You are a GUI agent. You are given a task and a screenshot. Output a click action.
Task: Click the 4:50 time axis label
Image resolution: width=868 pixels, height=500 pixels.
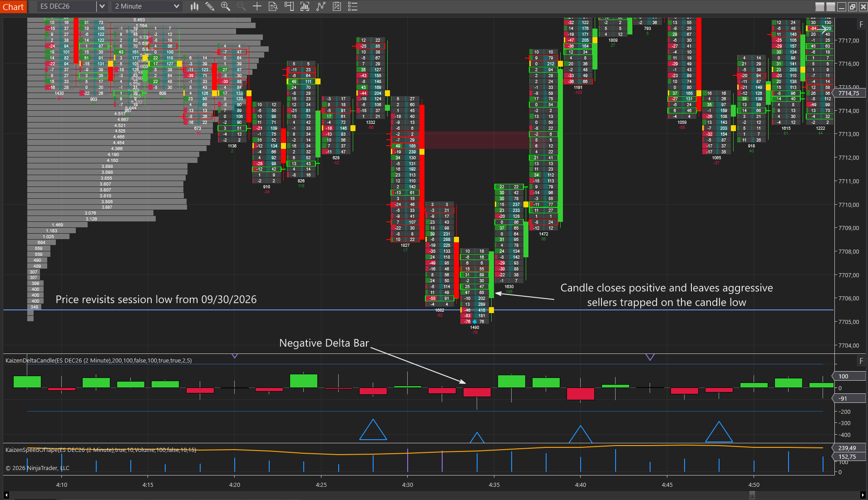coord(754,485)
